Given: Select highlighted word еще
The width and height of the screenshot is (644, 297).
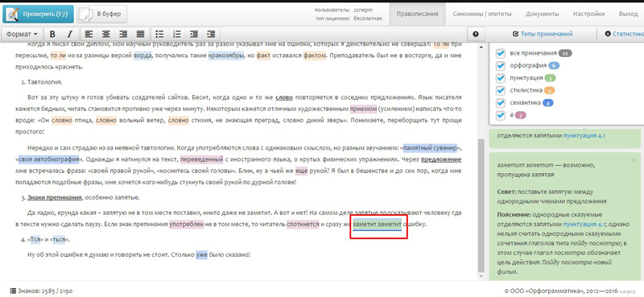Looking at the screenshot, I should [301, 171].
